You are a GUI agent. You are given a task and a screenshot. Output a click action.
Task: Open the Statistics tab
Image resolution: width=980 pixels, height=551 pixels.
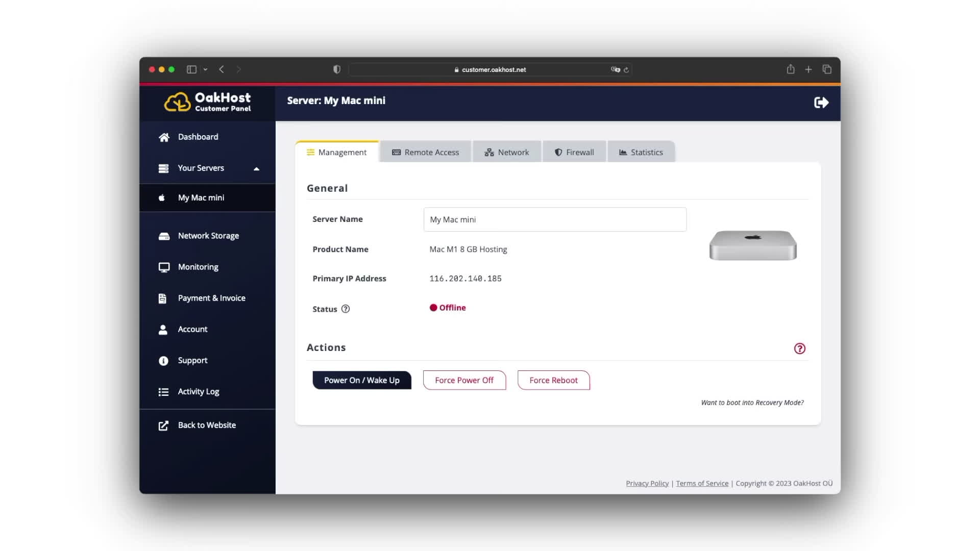[x=641, y=152]
